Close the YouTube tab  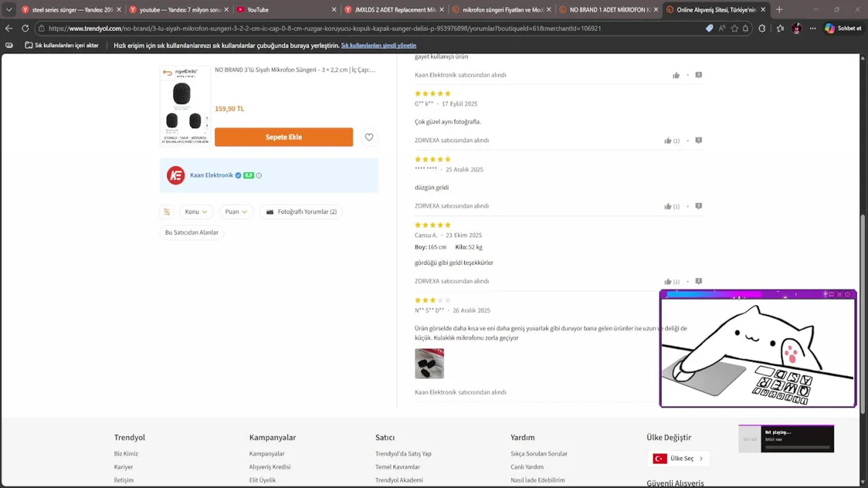coord(334,9)
